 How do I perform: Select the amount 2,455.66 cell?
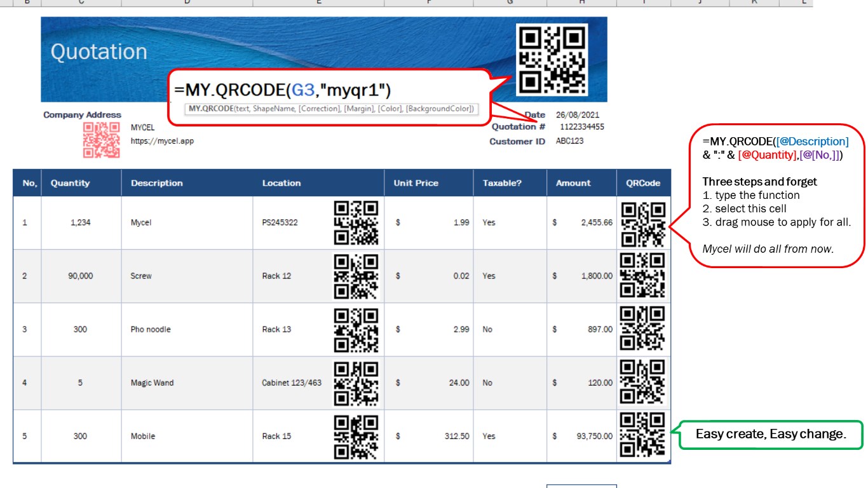(x=581, y=223)
